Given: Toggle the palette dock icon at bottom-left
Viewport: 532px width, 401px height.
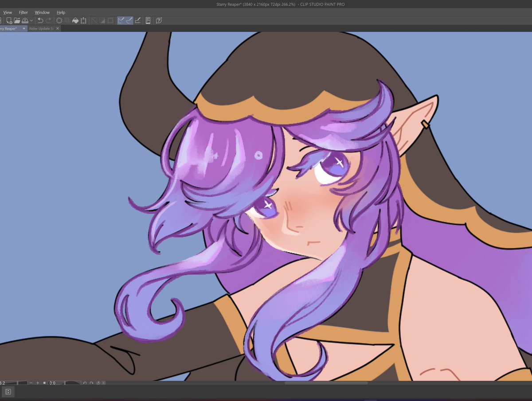Looking at the screenshot, I should pyautogui.click(x=8, y=392).
